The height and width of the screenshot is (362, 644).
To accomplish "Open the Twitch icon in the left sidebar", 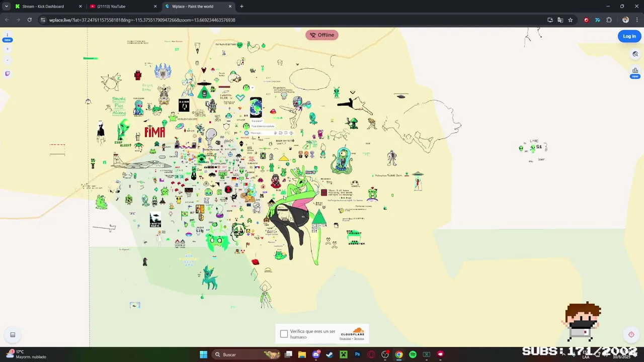I will 8,73.
